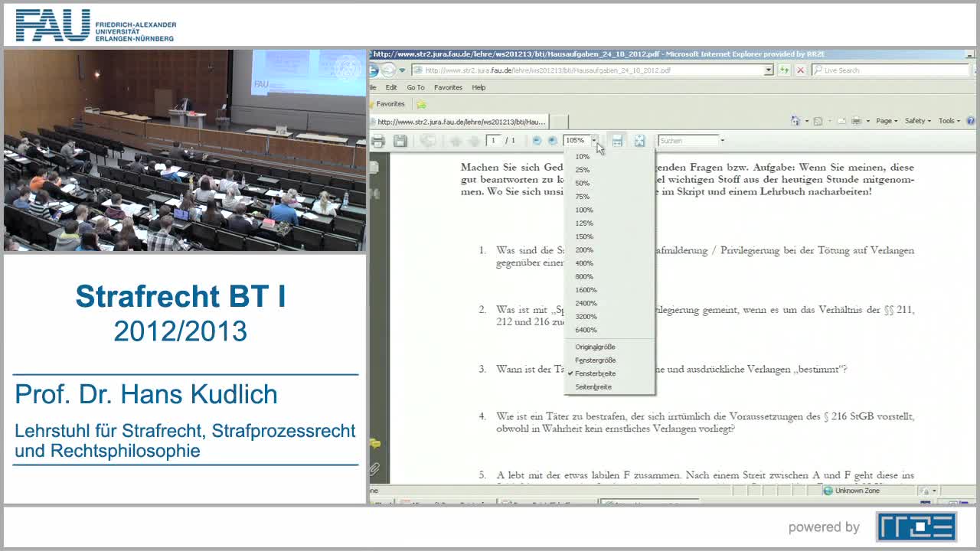Viewport: 980px width, 551px height.
Task: Click the Fit Page icon
Action: click(639, 140)
